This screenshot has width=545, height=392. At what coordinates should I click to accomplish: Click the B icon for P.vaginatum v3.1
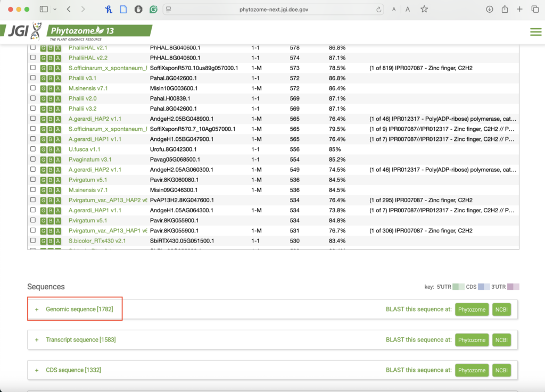[x=51, y=160]
